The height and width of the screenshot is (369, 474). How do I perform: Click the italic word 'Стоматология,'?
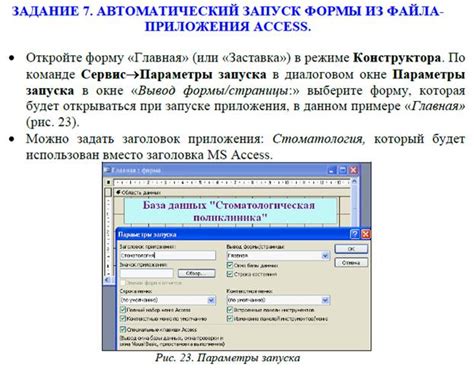pyautogui.click(x=319, y=138)
